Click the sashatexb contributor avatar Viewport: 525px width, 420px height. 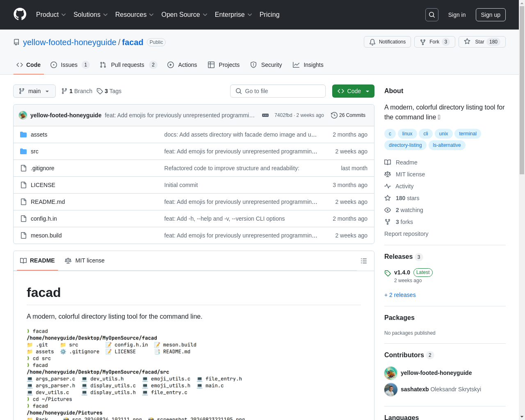point(391,390)
